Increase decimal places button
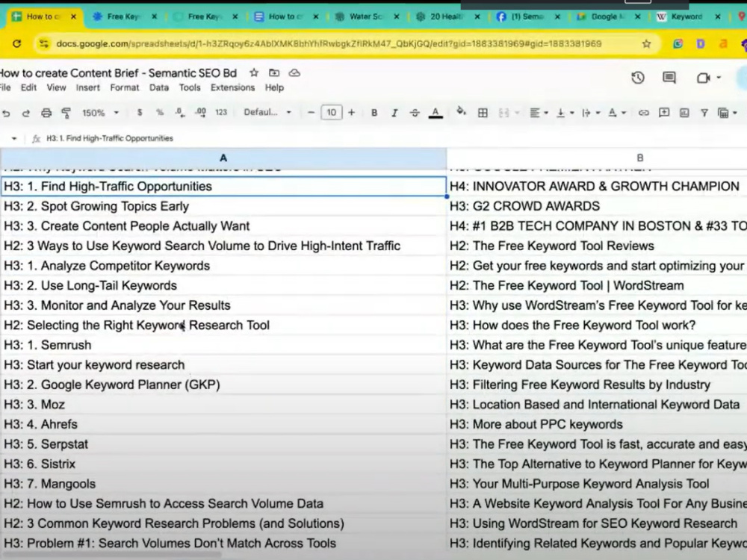 point(200,113)
